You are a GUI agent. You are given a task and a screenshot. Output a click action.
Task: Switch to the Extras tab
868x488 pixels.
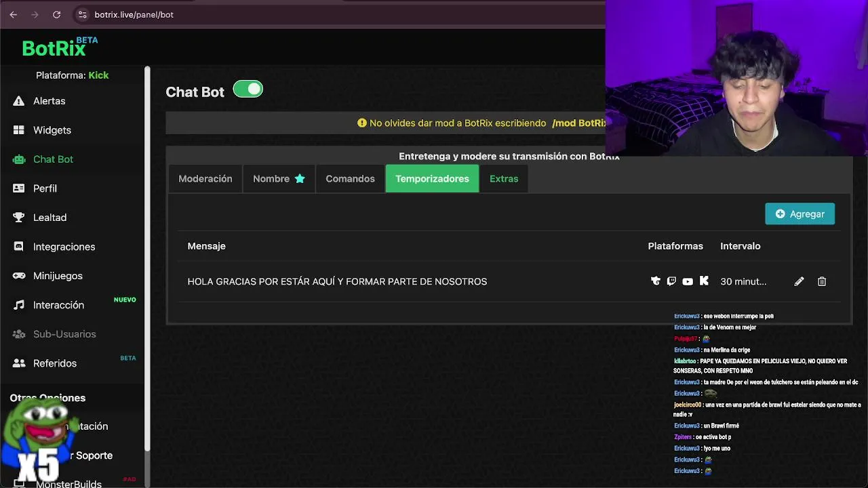coord(504,179)
